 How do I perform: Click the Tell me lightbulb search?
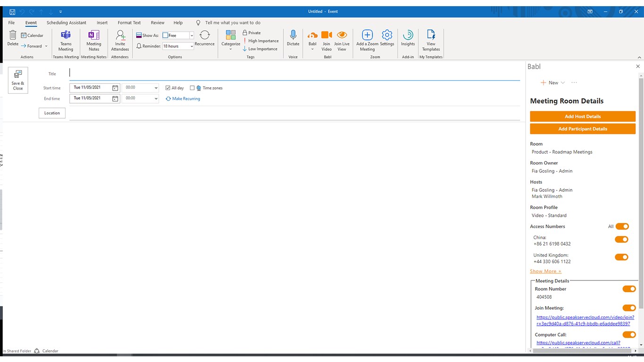tap(198, 23)
